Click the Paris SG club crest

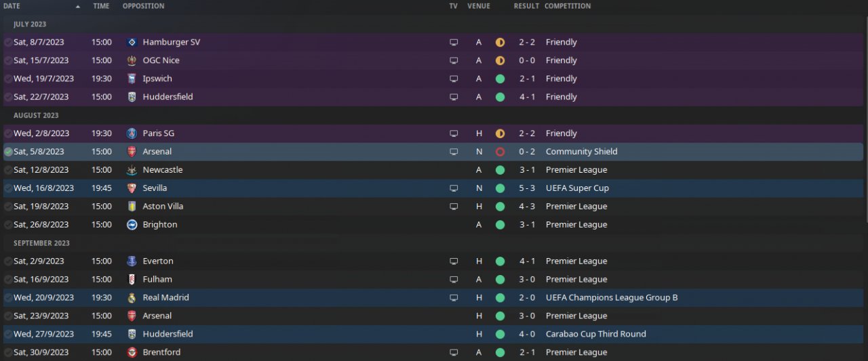pyautogui.click(x=132, y=133)
